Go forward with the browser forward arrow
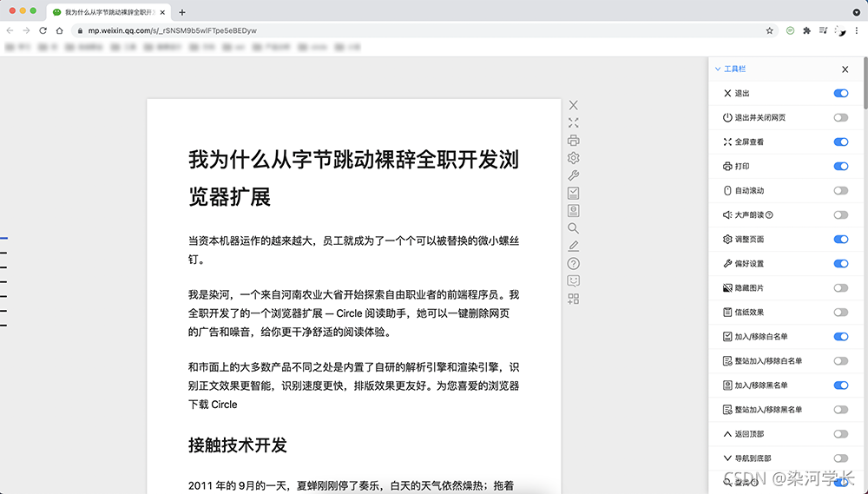Image resolution: width=868 pixels, height=494 pixels. tap(26, 30)
